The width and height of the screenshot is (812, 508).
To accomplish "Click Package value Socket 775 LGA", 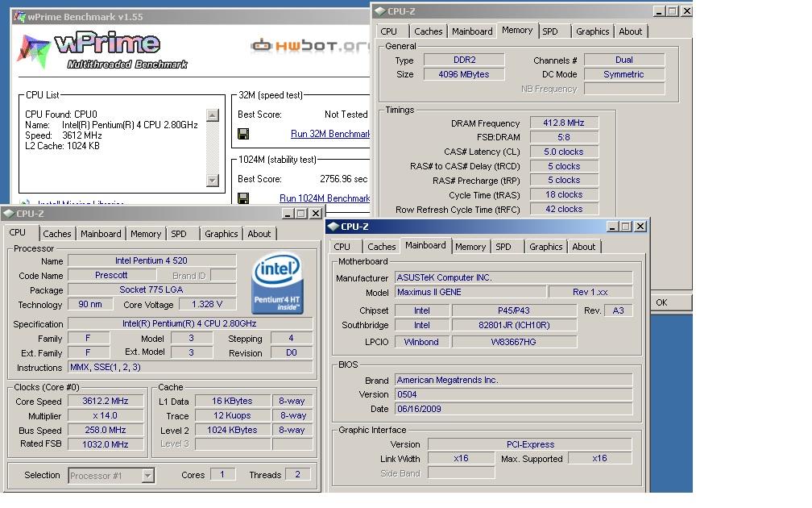I will [x=151, y=289].
